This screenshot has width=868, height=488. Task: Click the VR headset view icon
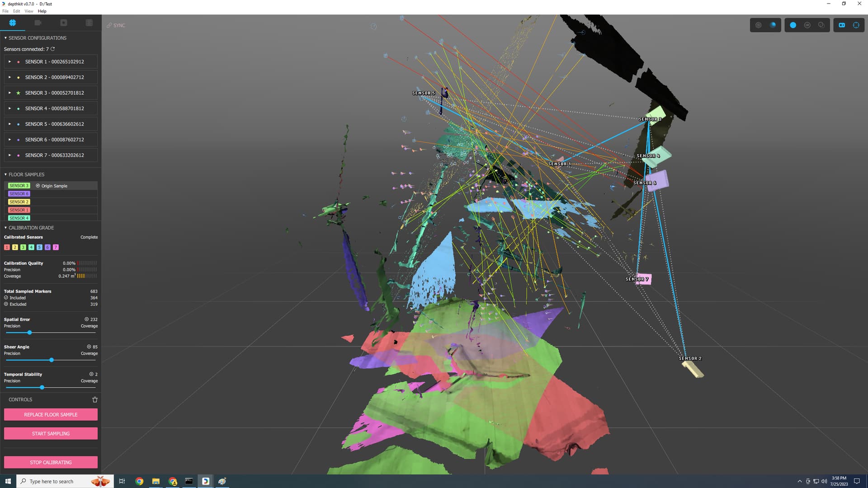pos(842,25)
